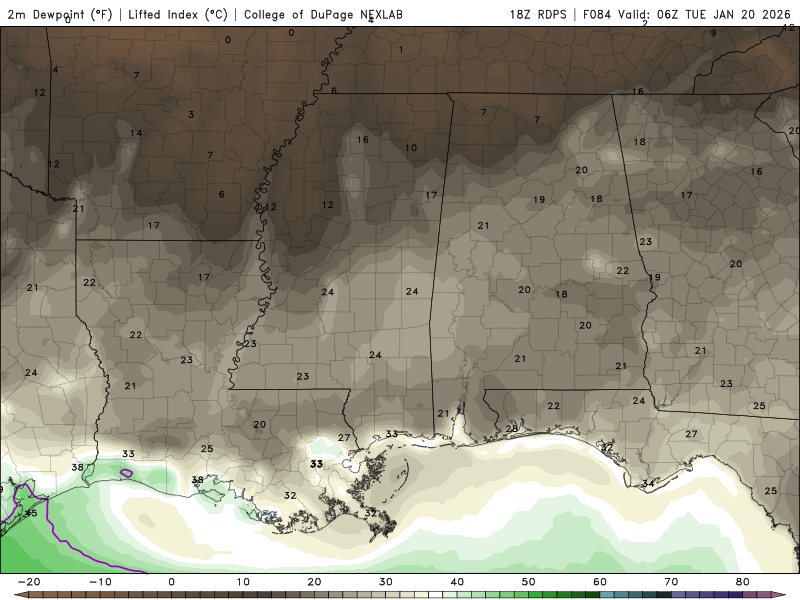Click the "34" dewpoint value on Florida coast
The image size is (800, 600).
(648, 483)
